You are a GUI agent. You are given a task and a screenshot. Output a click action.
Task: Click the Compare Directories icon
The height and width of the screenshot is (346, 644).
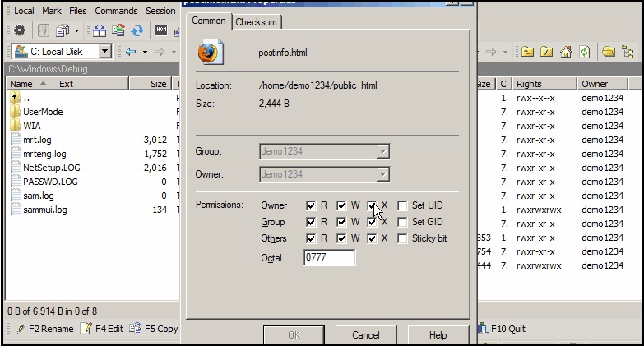pos(99,30)
